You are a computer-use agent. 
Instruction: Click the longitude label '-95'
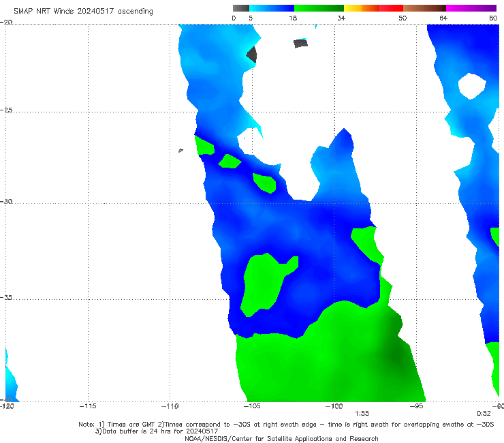417,406
